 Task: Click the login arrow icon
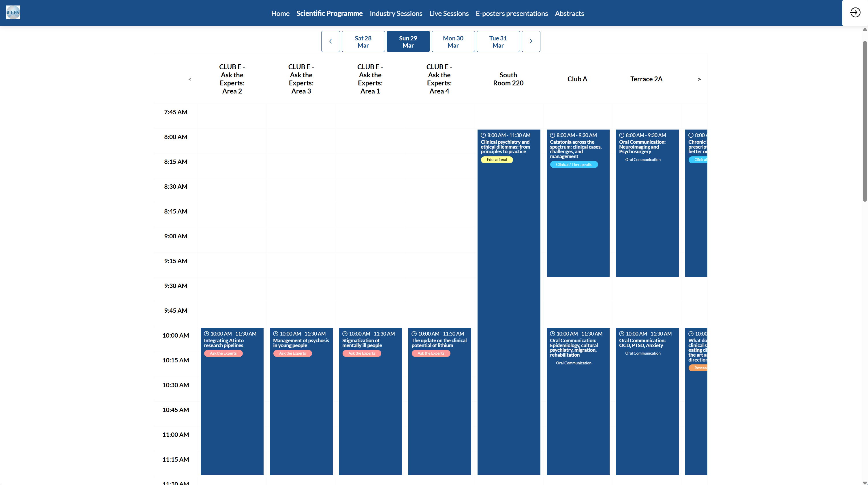[855, 12]
